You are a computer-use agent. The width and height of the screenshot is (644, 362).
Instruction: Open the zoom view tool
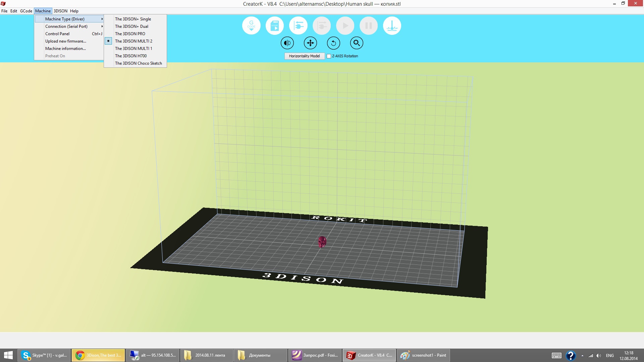357,43
